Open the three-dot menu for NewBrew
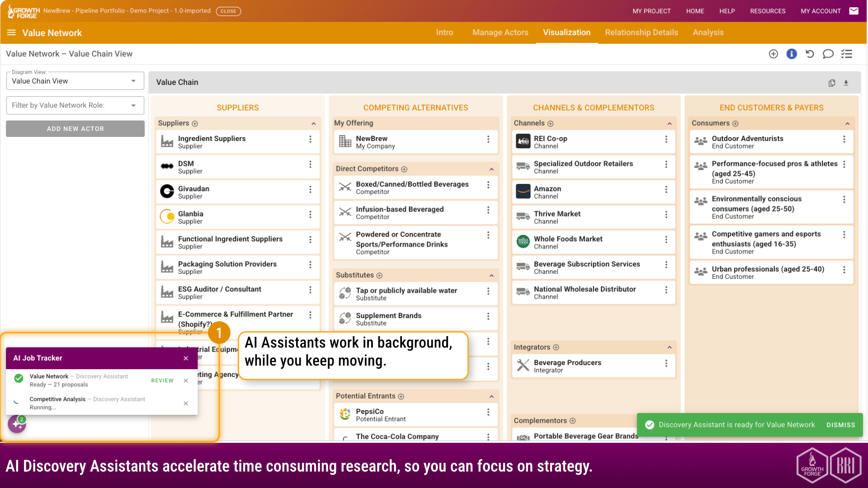Image resolution: width=868 pixels, height=488 pixels. [x=488, y=139]
